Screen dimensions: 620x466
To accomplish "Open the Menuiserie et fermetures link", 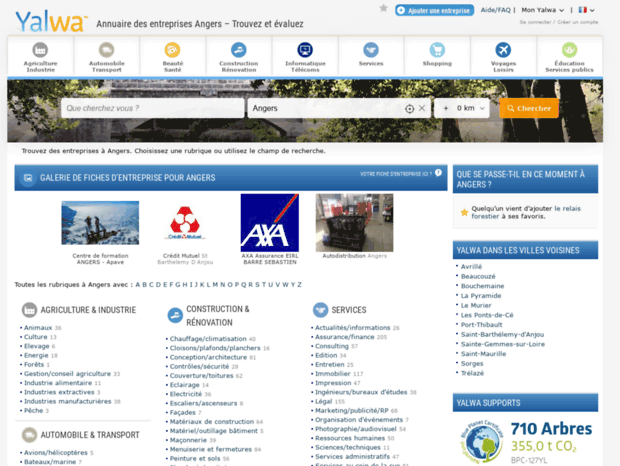I will pyautogui.click(x=210, y=449).
